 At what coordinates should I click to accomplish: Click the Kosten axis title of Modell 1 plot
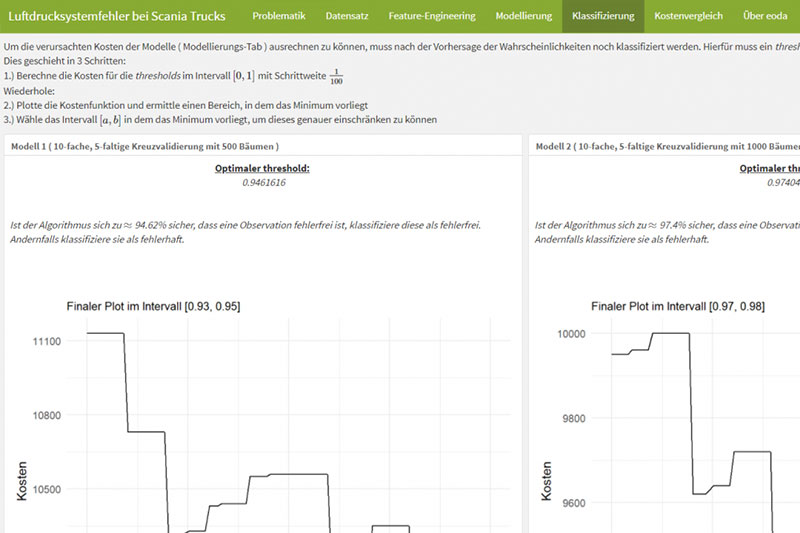22,481
